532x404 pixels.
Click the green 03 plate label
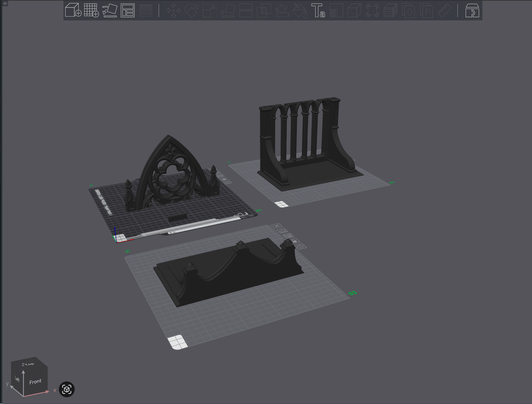point(352,293)
